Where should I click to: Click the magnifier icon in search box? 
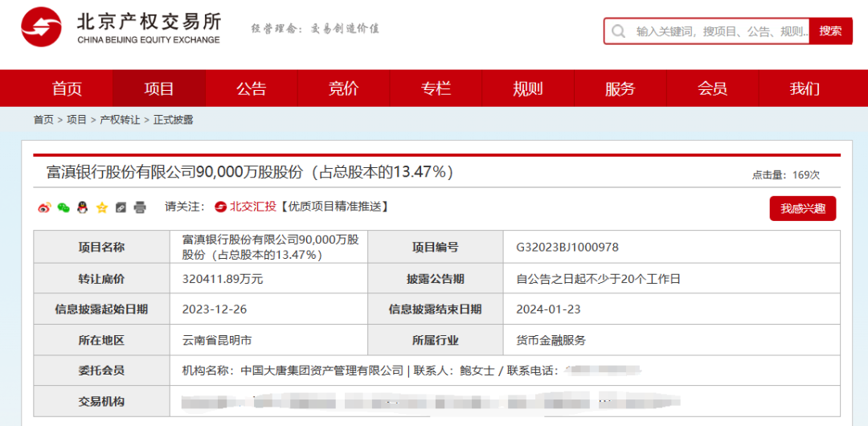618,31
